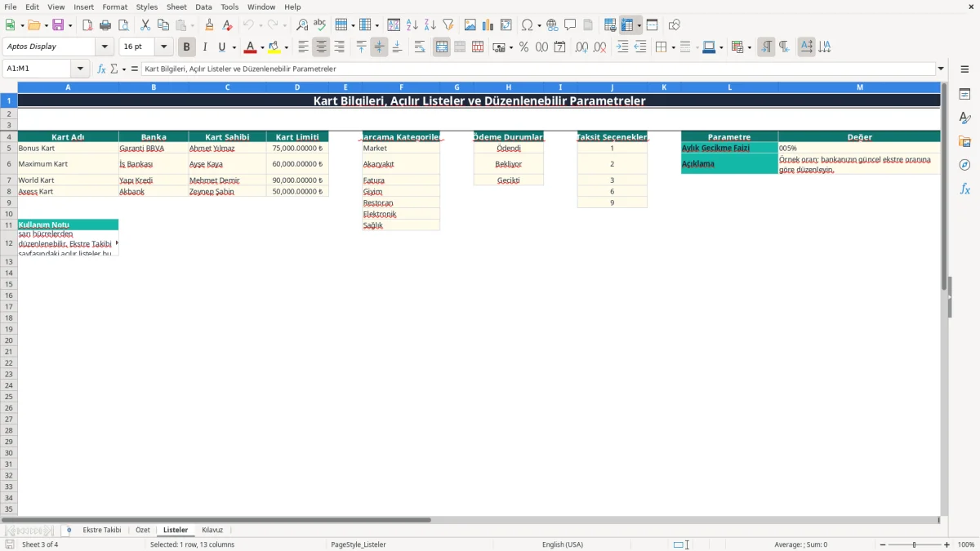This screenshot has height=551, width=980.
Task: Open the font name dropdown
Action: pyautogui.click(x=105, y=47)
